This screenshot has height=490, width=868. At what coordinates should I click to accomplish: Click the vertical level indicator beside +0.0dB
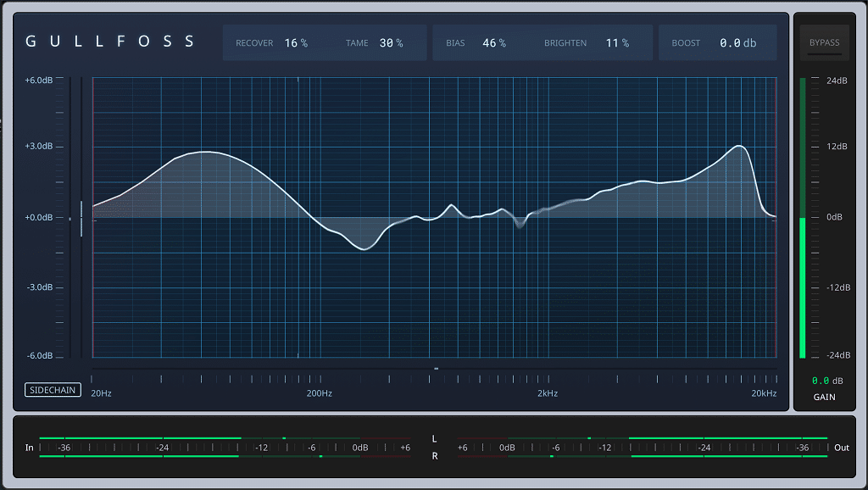pyautogui.click(x=81, y=219)
